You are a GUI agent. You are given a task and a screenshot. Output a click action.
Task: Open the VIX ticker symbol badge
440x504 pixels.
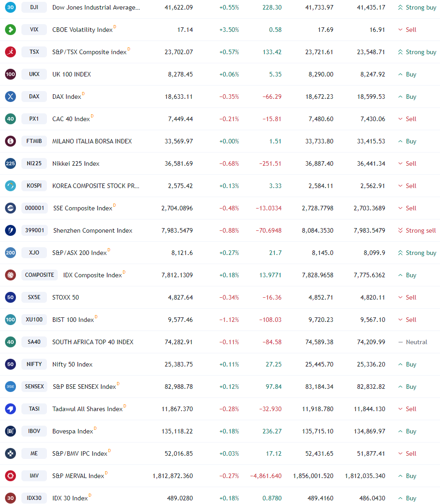pos(34,30)
